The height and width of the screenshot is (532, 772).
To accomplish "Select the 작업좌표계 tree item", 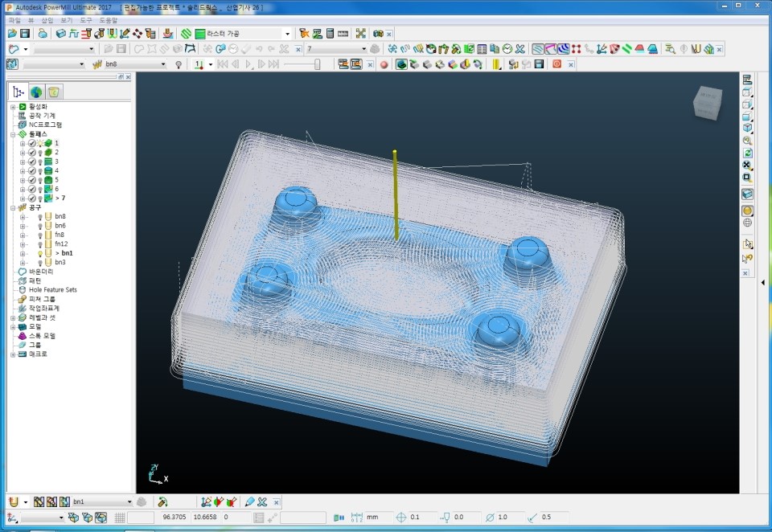I will [x=43, y=309].
